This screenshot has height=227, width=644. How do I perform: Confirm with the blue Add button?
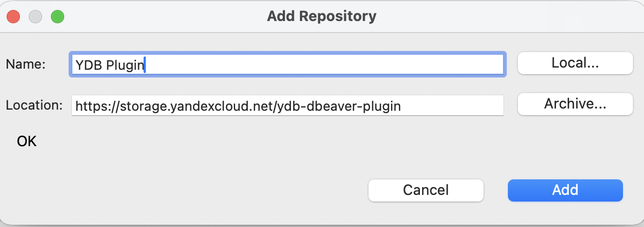pos(565,190)
